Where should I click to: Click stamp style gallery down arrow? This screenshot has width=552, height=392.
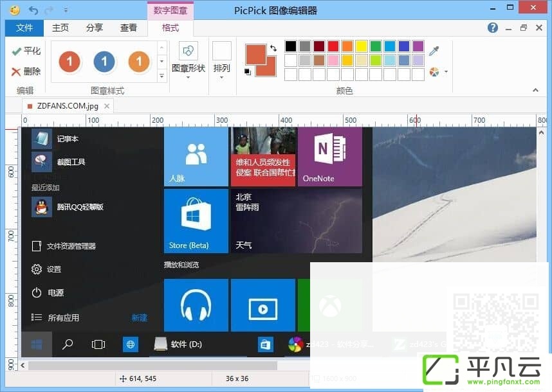pyautogui.click(x=161, y=61)
